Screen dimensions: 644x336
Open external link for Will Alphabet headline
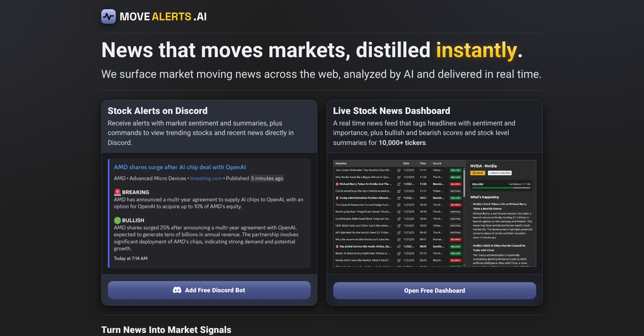point(399,233)
